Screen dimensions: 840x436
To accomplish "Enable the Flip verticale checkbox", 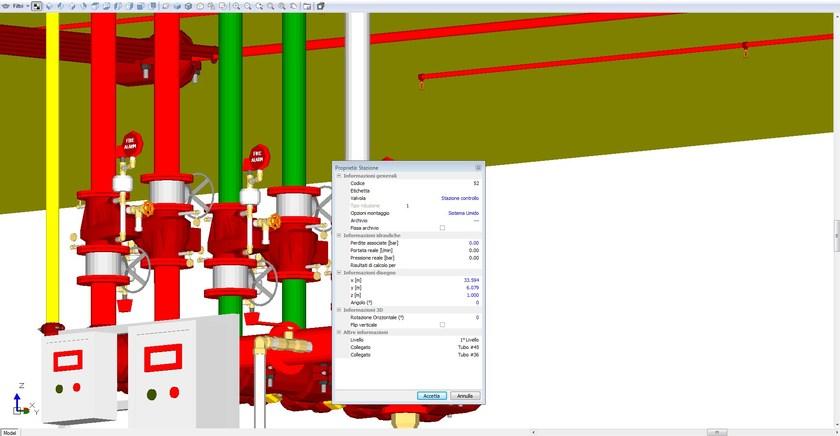I will point(442,325).
